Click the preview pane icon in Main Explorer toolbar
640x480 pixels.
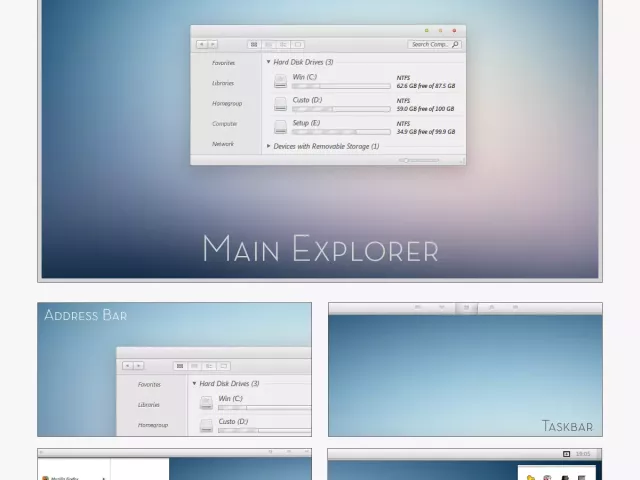coord(298,44)
